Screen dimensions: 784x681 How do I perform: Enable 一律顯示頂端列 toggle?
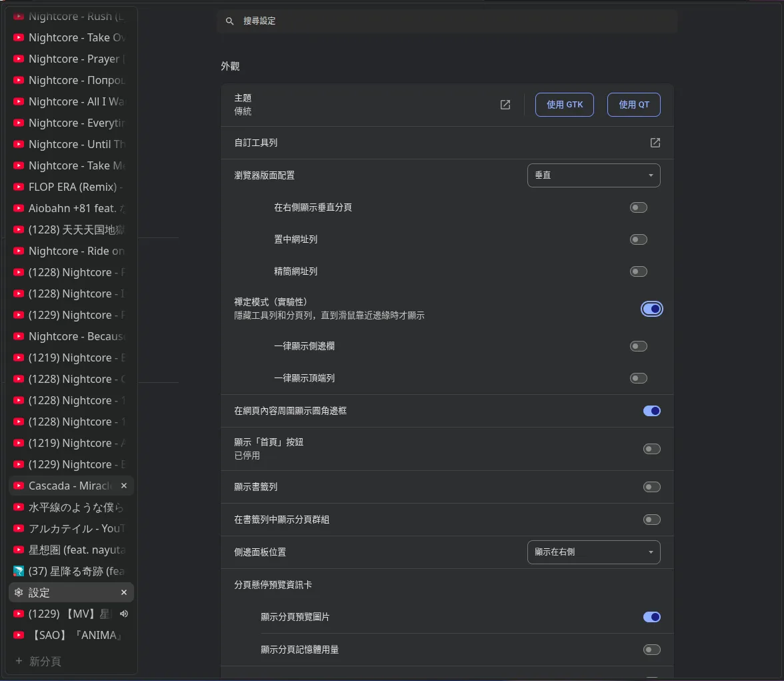[639, 378]
